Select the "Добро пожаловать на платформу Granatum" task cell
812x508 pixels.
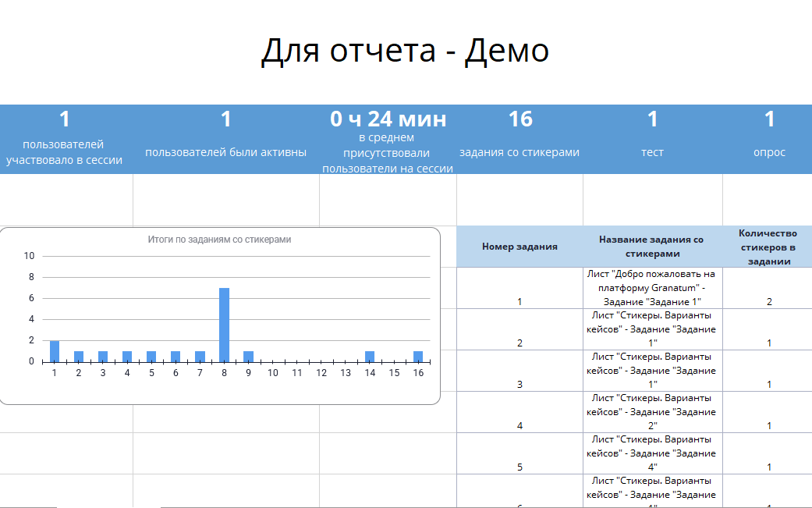pos(652,288)
